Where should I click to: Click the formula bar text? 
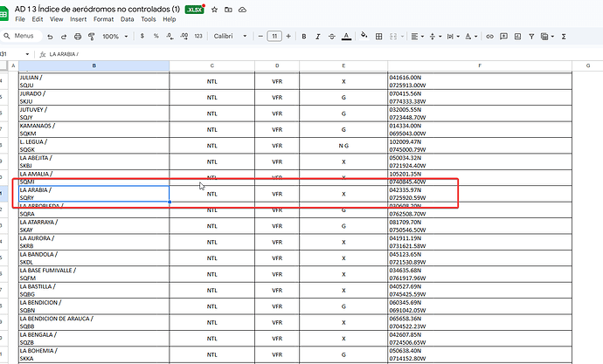point(64,54)
